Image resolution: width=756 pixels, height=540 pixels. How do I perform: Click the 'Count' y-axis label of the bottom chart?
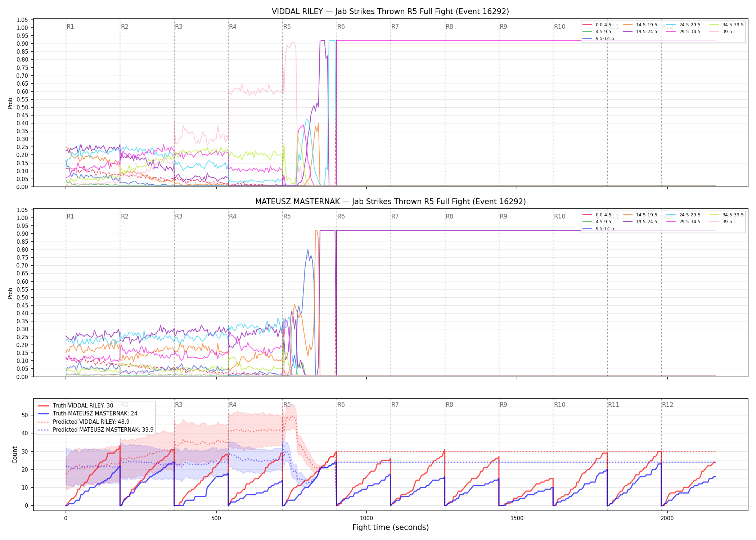[x=15, y=455]
